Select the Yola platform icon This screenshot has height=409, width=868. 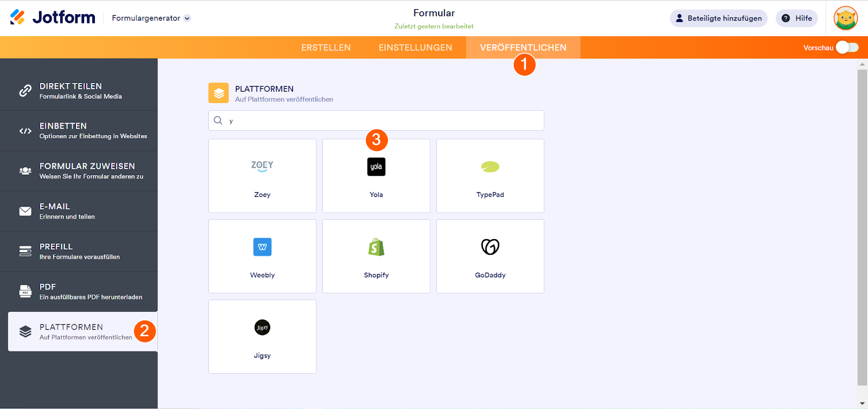[376, 167]
